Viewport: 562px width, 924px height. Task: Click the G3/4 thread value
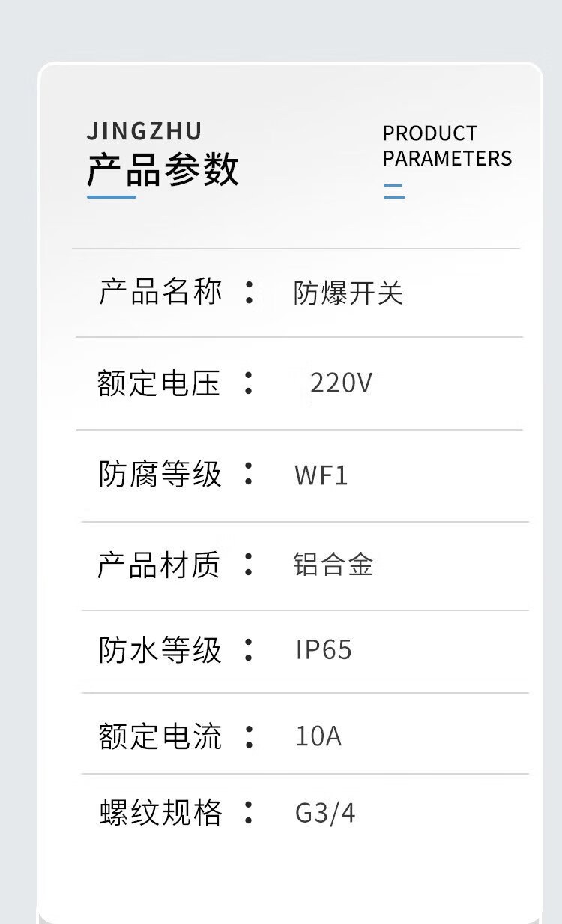[x=325, y=814]
